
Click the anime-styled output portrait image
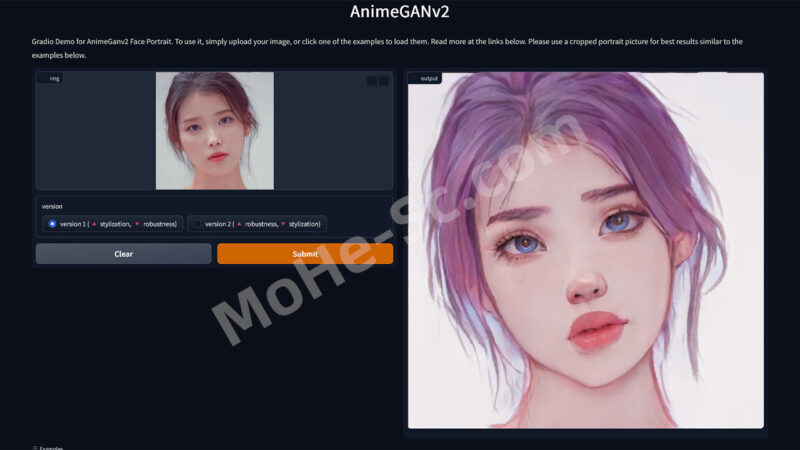pos(586,251)
